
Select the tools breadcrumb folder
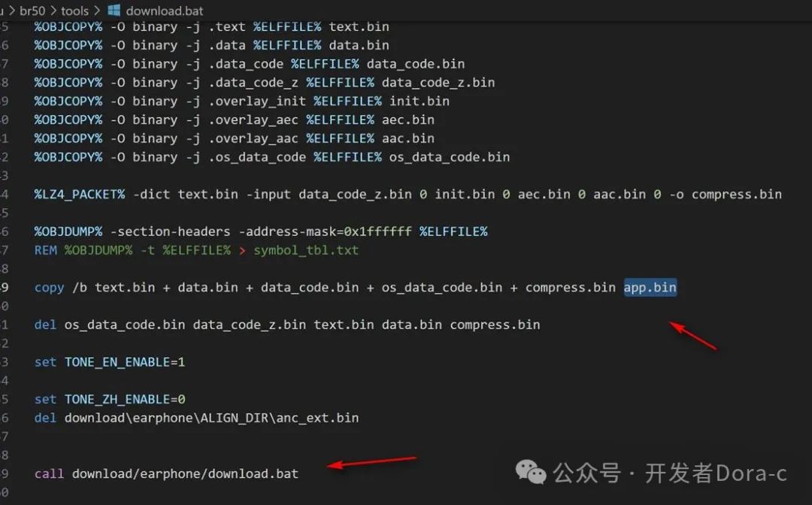pos(74,11)
